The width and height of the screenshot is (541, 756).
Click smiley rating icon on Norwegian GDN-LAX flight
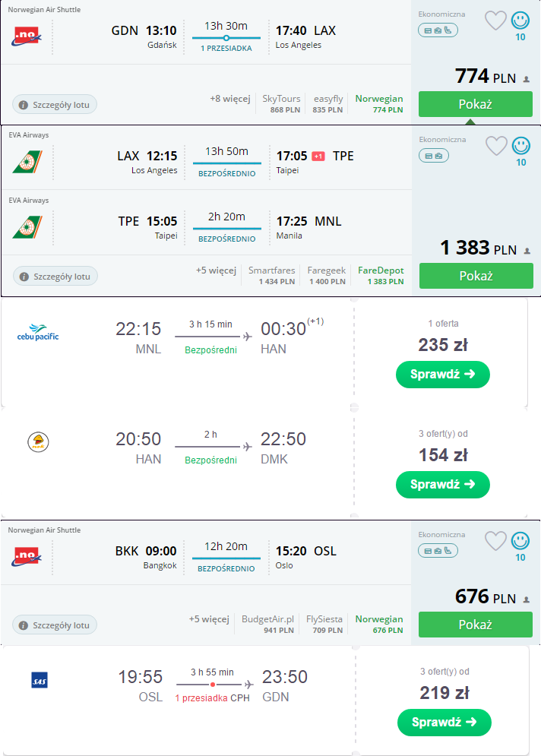click(x=520, y=21)
